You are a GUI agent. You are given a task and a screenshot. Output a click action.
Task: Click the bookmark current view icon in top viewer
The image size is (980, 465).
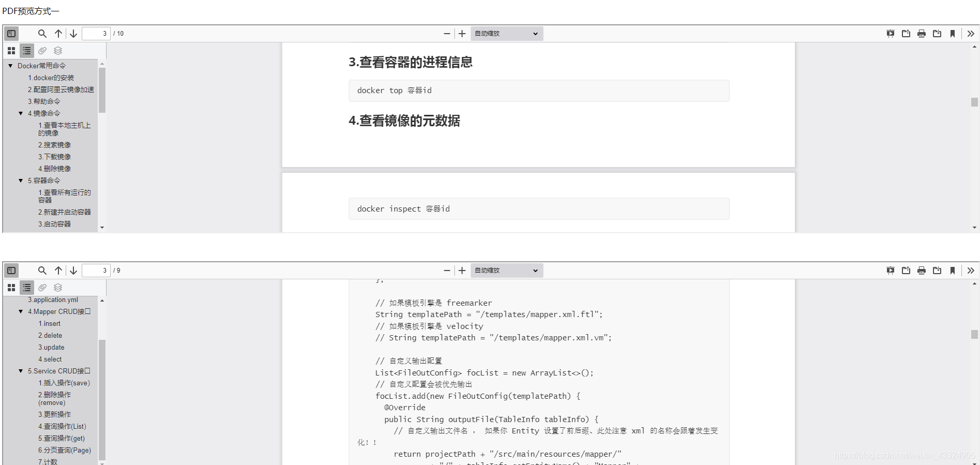(x=953, y=34)
